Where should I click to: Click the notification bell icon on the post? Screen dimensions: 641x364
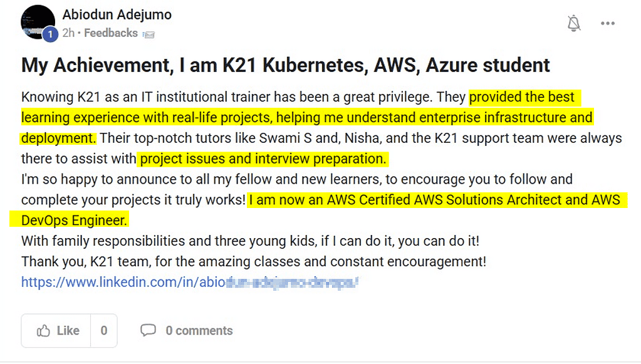(x=573, y=23)
